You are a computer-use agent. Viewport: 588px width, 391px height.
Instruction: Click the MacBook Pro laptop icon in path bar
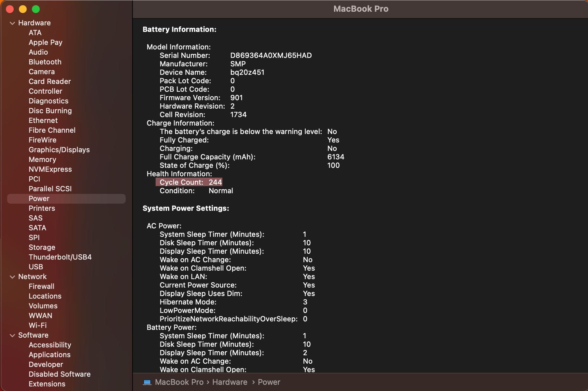click(147, 382)
